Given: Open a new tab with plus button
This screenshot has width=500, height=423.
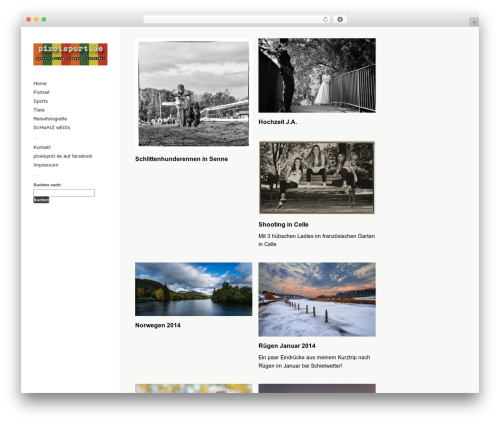Looking at the screenshot, I should point(474,22).
